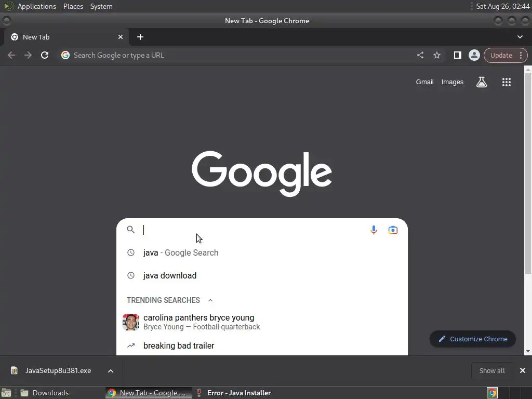
Task: Click the page vertical scrollbar
Action: pyautogui.click(x=528, y=173)
